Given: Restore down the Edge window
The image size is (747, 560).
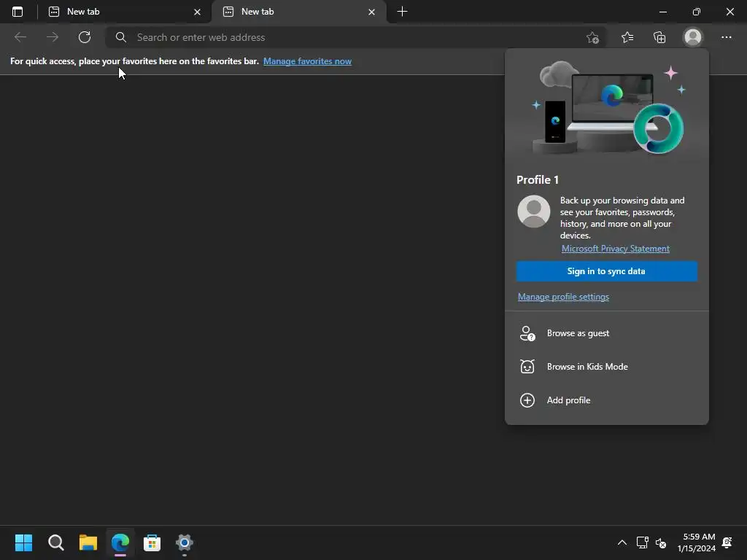Looking at the screenshot, I should 697,12.
